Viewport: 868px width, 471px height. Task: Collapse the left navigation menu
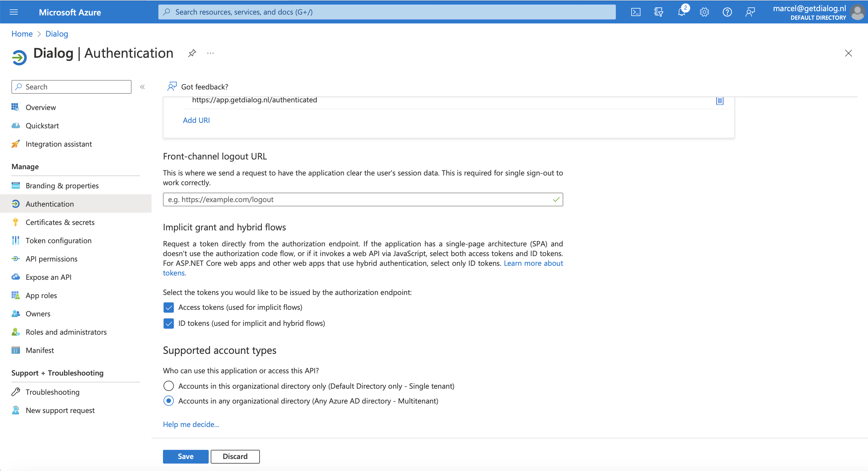pos(143,87)
